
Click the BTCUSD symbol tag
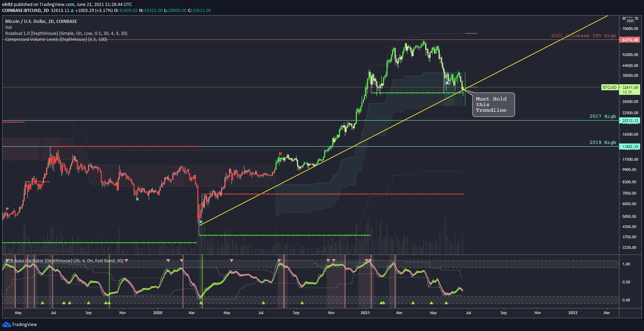tap(610, 87)
